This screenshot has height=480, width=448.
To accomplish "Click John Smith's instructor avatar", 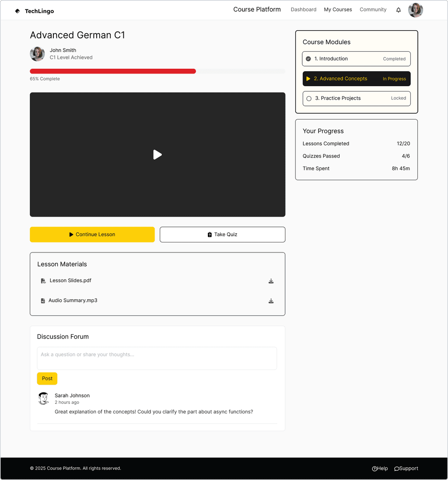I will pyautogui.click(x=37, y=54).
